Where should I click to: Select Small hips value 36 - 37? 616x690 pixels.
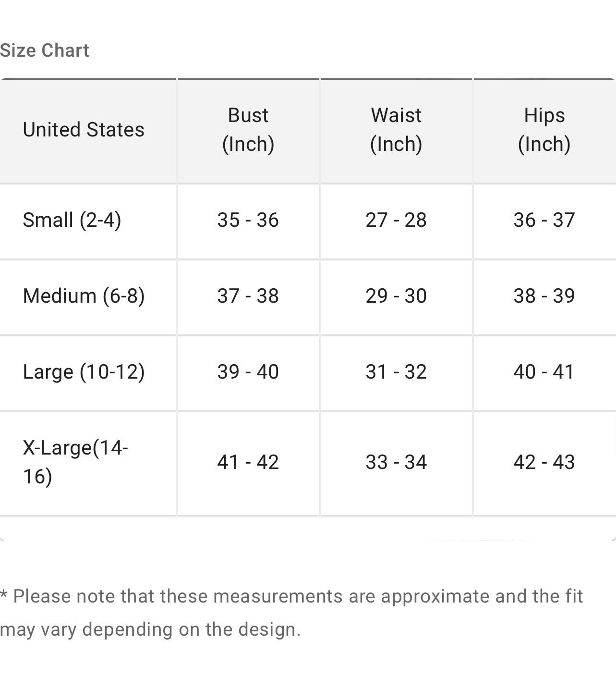click(x=544, y=220)
